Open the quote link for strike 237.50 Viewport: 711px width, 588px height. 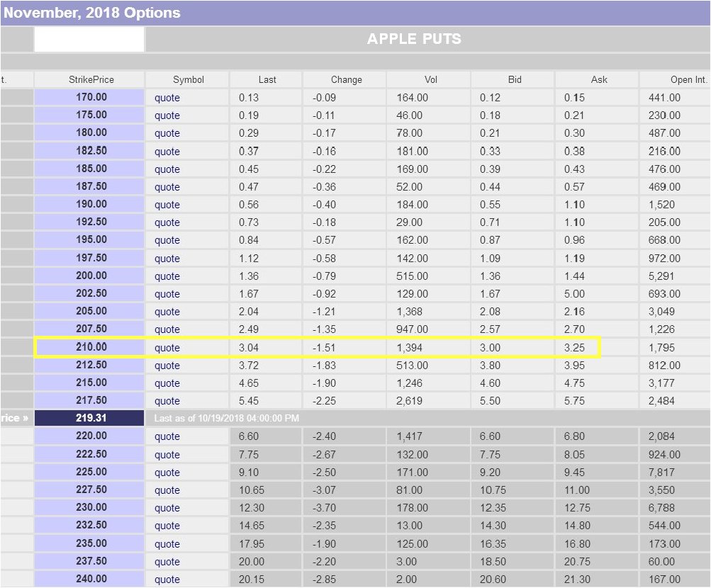167,561
